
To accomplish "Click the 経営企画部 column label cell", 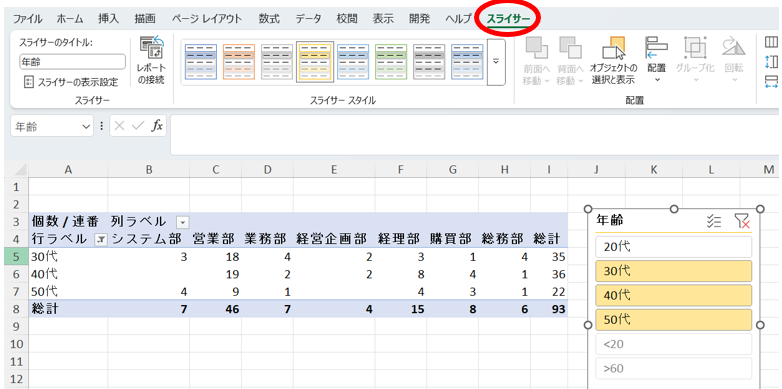I will (334, 239).
